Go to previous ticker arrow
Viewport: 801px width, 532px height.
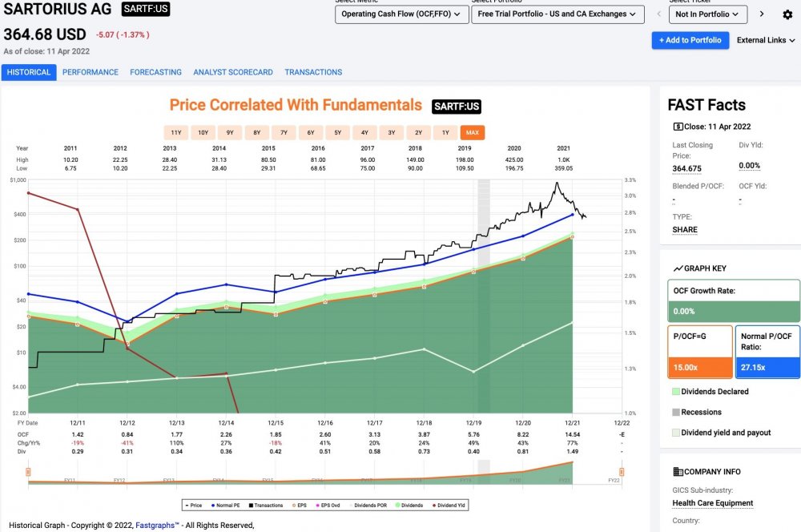click(x=658, y=14)
